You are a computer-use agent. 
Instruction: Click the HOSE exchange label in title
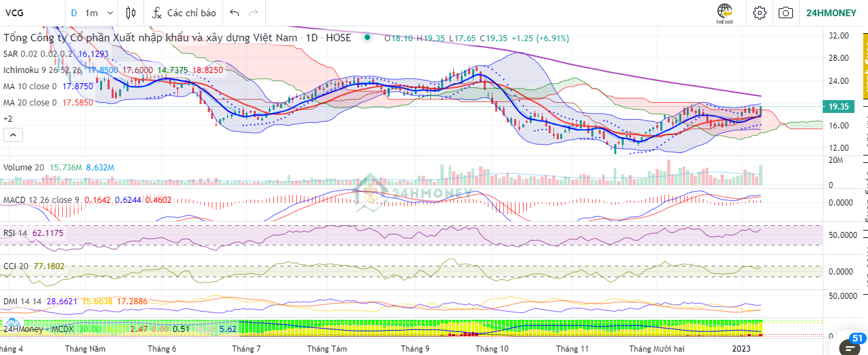pos(338,38)
